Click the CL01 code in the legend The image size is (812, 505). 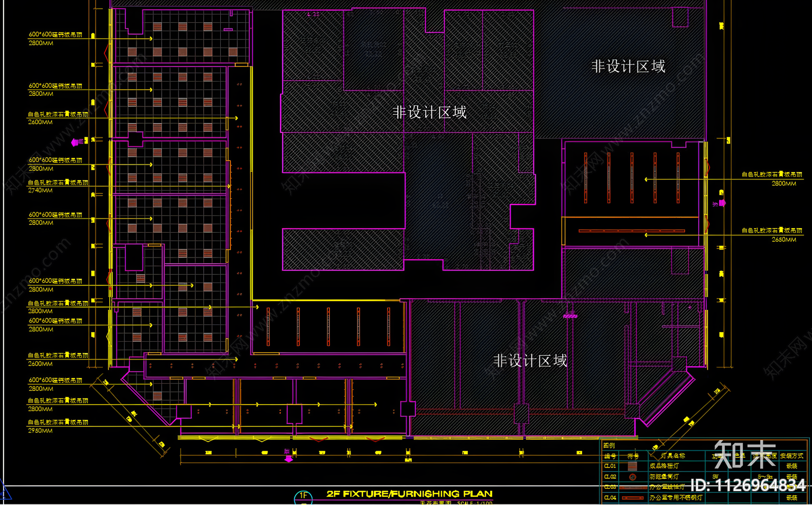[610, 466]
